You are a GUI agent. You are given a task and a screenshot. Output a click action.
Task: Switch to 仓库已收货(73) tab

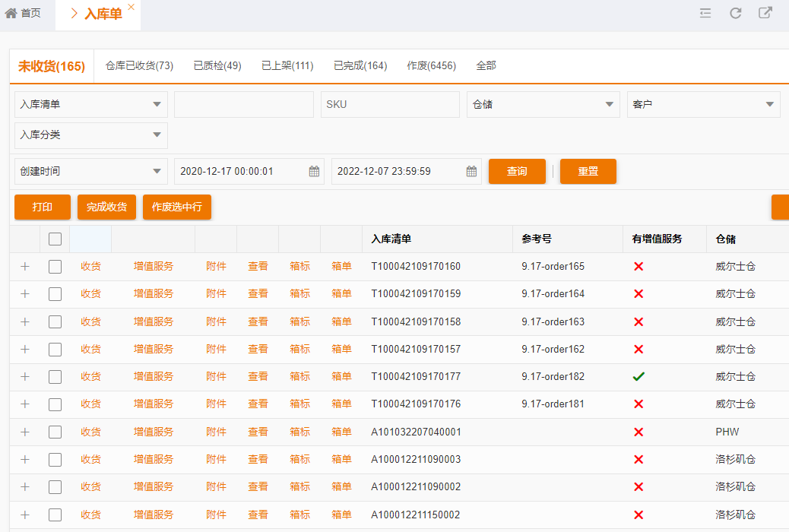coord(139,66)
